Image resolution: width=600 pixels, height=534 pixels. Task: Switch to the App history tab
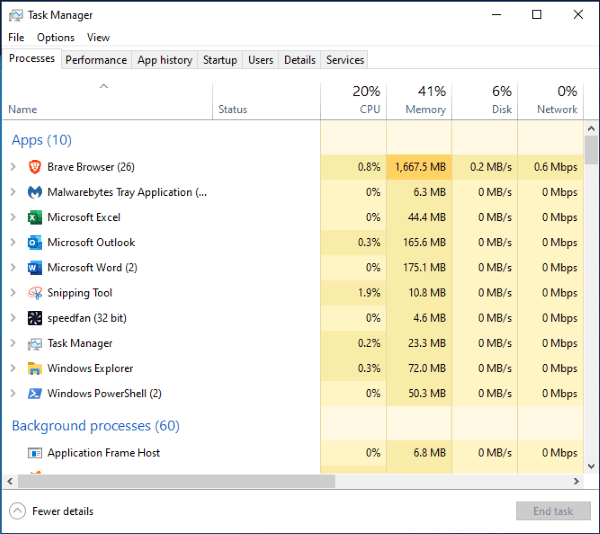click(x=165, y=60)
